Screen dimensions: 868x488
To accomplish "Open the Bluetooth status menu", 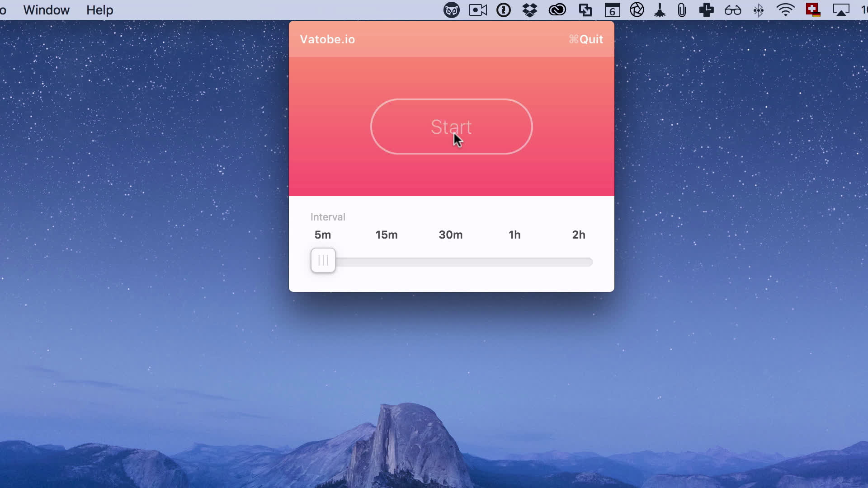I will [x=759, y=10].
